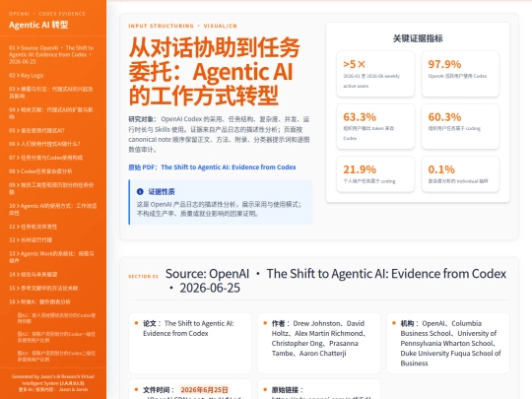Click the >5× weekly active users metric card
The width and height of the screenshot is (532, 399).
coord(375,74)
